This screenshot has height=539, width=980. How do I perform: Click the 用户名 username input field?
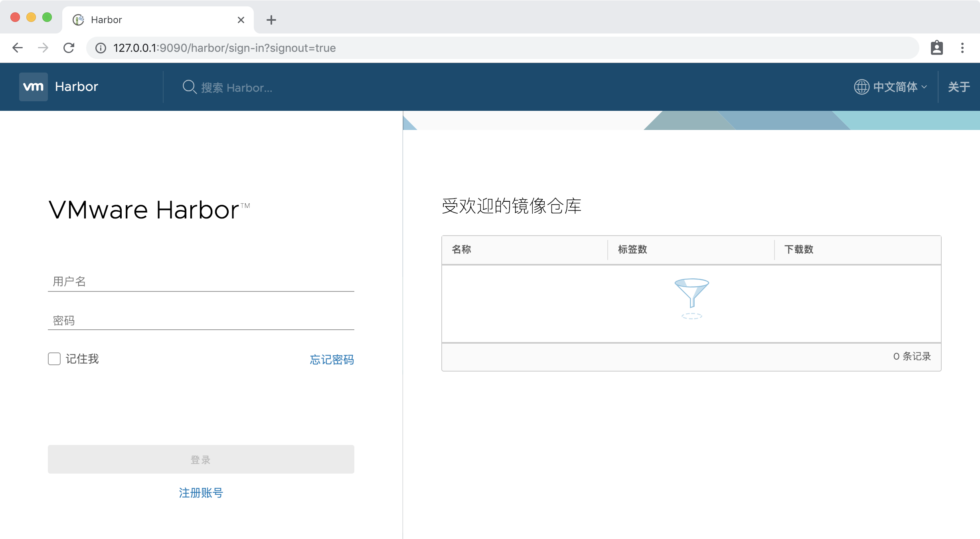(x=201, y=281)
